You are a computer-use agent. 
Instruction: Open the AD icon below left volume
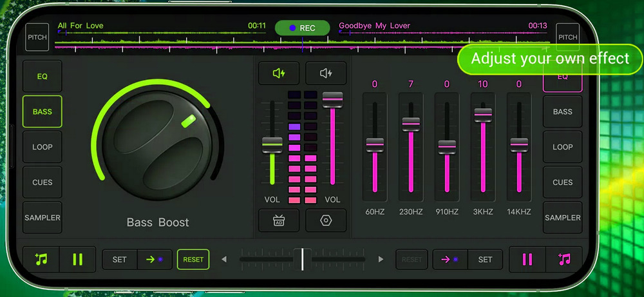(x=279, y=220)
